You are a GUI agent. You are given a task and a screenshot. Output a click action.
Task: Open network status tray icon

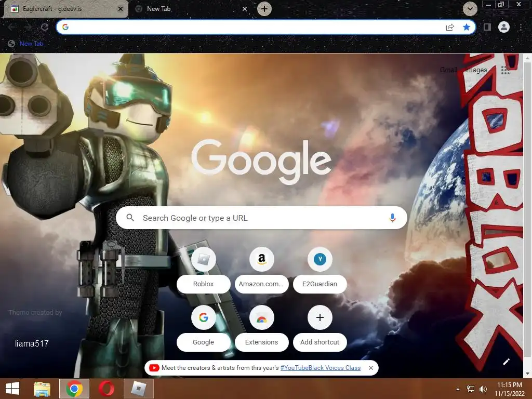(471, 389)
